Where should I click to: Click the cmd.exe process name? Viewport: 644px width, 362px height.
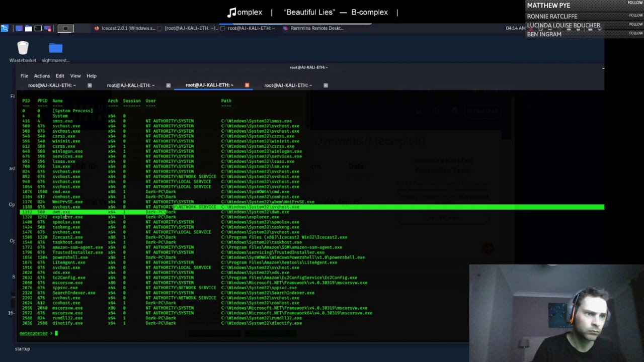61,192
